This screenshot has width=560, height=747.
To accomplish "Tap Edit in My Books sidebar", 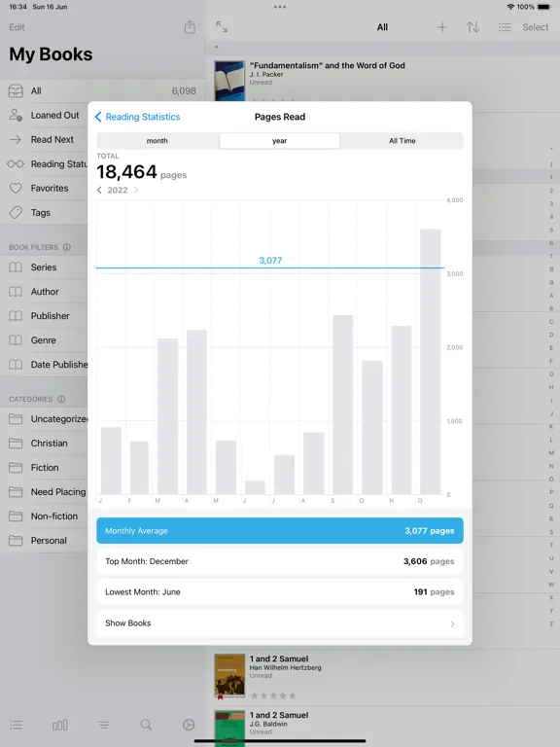I will [x=17, y=27].
